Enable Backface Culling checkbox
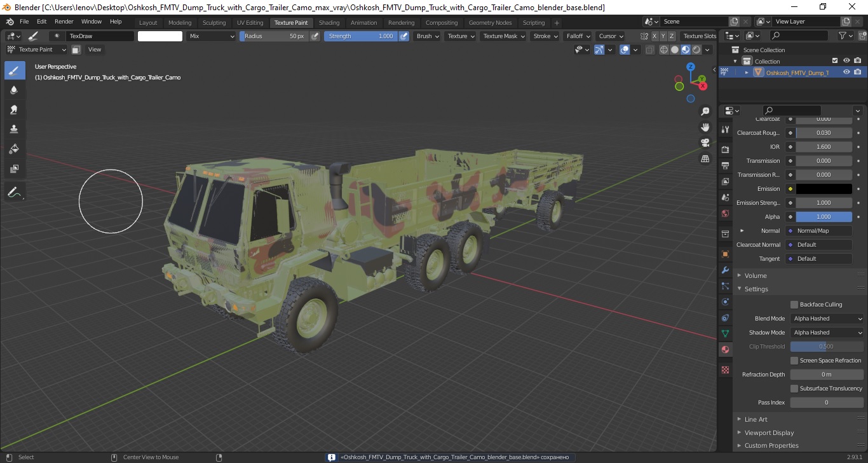This screenshot has height=463, width=868. pyautogui.click(x=794, y=305)
